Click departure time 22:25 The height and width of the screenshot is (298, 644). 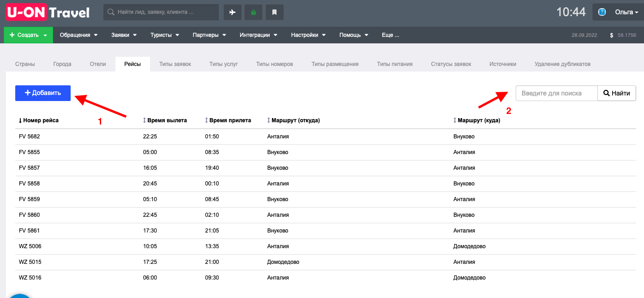150,137
